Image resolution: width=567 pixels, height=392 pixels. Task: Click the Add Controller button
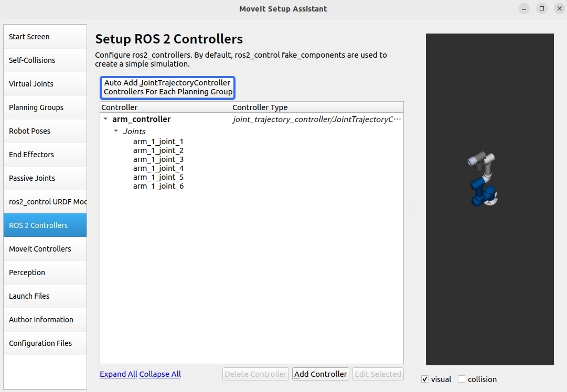320,374
